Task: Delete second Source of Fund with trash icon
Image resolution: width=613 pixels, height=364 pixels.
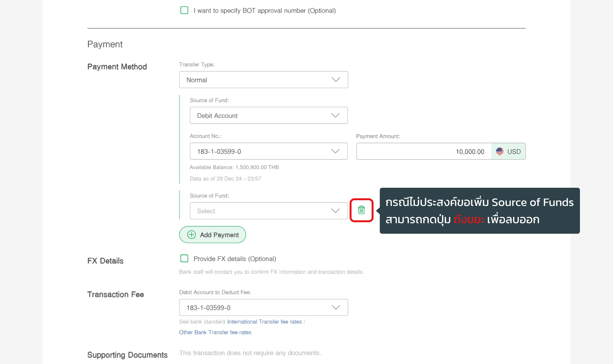Action: (x=361, y=210)
